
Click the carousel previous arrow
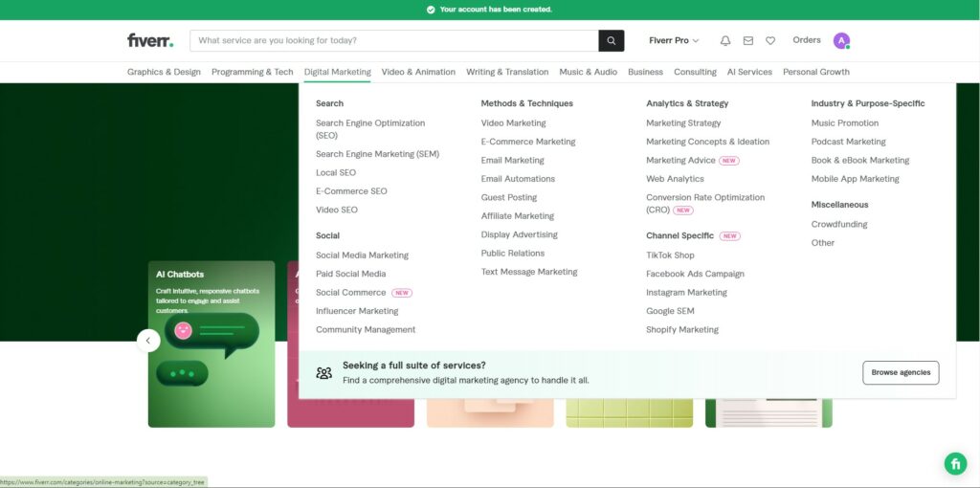point(148,341)
